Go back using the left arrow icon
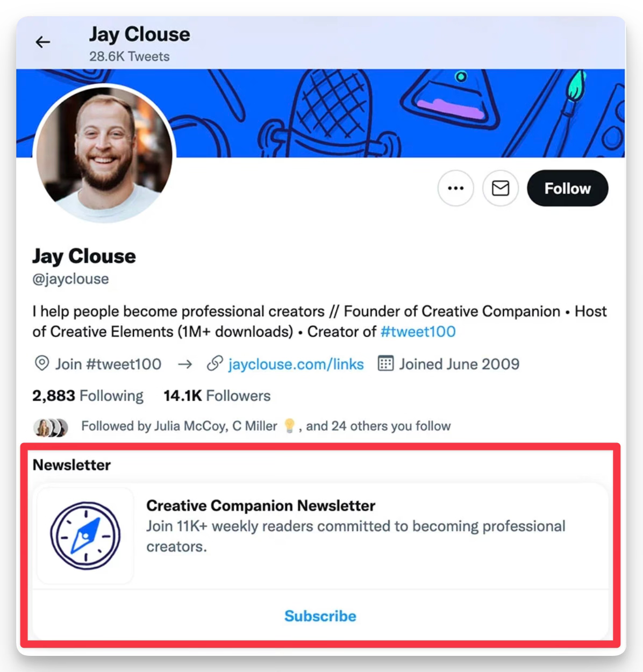 coord(42,42)
